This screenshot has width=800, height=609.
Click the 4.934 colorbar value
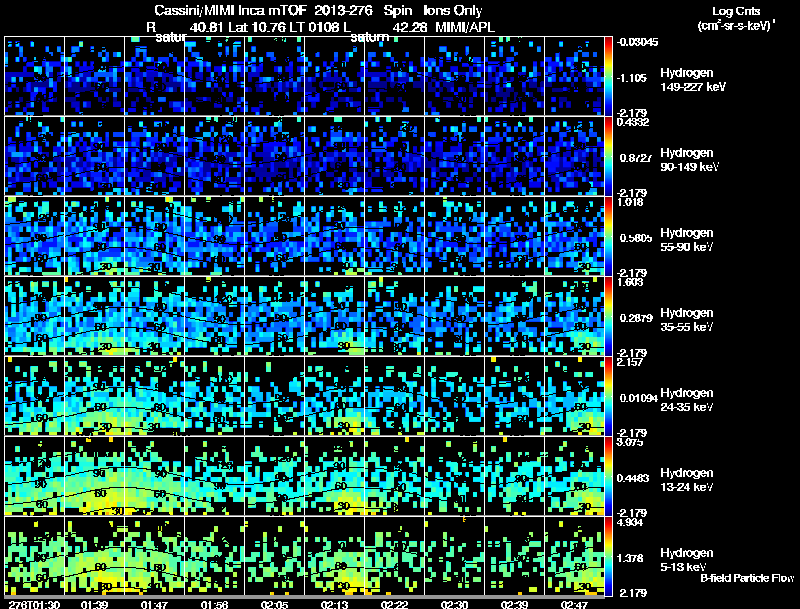[x=630, y=522]
